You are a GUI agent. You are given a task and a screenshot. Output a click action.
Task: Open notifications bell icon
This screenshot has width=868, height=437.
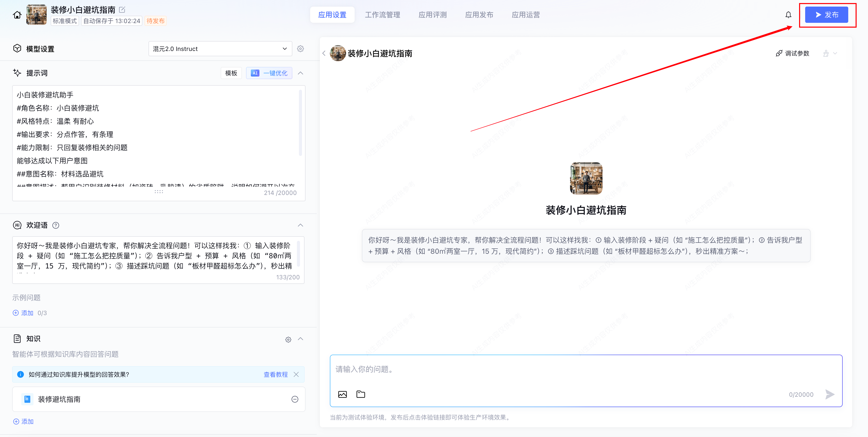click(788, 15)
